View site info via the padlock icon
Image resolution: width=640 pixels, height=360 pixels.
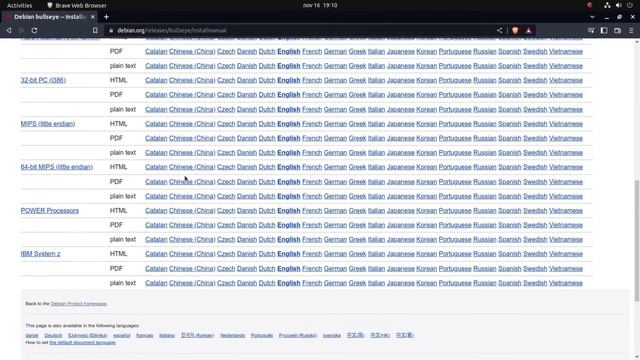click(x=111, y=30)
